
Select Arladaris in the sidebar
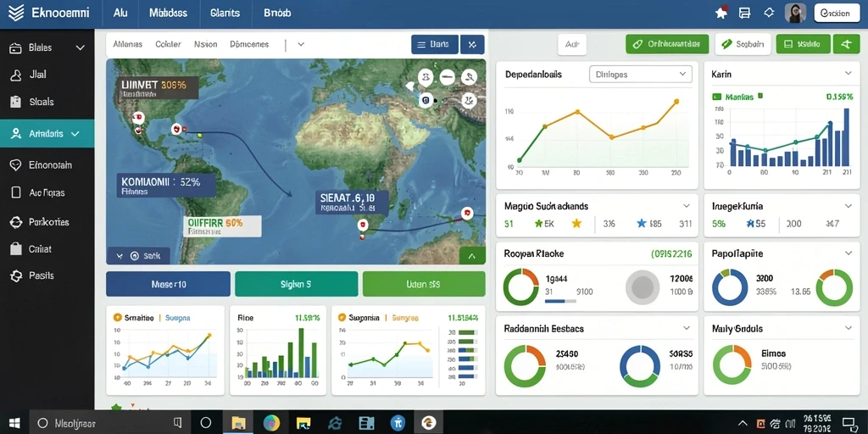pyautogui.click(x=47, y=133)
